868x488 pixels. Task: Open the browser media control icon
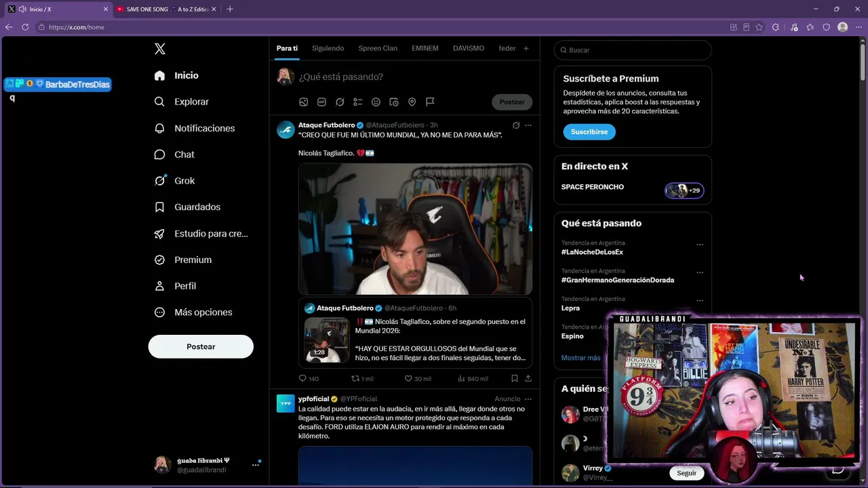point(794,27)
